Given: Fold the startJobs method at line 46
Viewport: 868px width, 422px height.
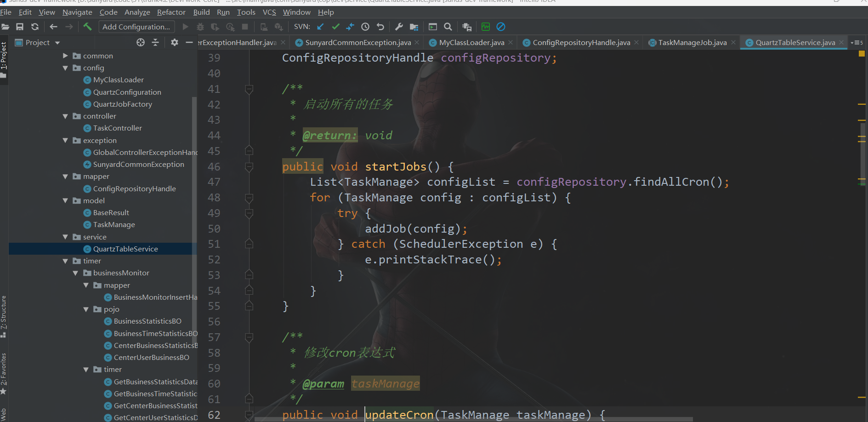Looking at the screenshot, I should point(249,167).
